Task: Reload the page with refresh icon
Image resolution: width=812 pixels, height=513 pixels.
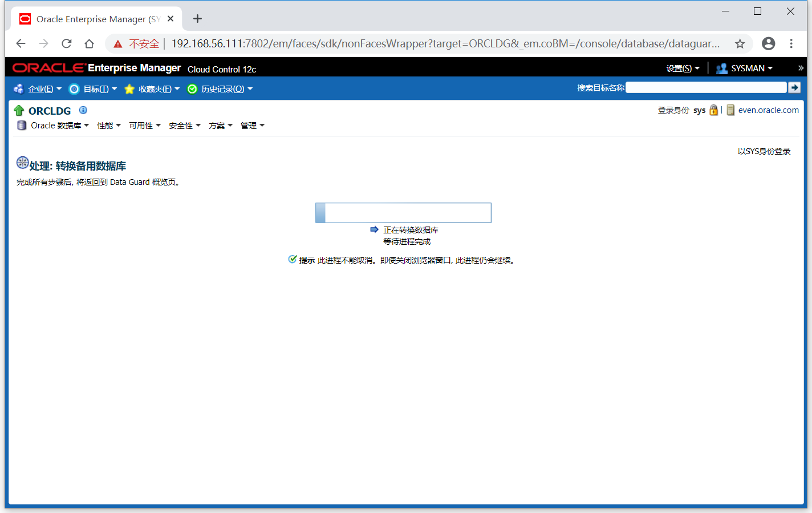Action: 67,43
